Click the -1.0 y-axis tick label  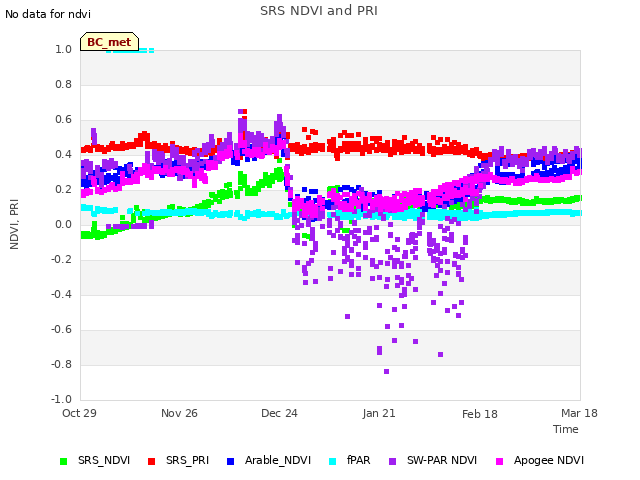tap(61, 399)
